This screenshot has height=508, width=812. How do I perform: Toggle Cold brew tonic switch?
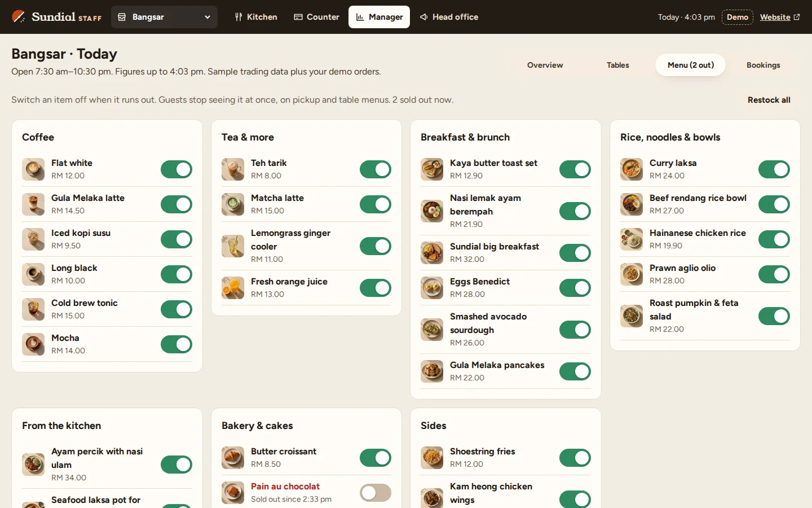tap(176, 309)
